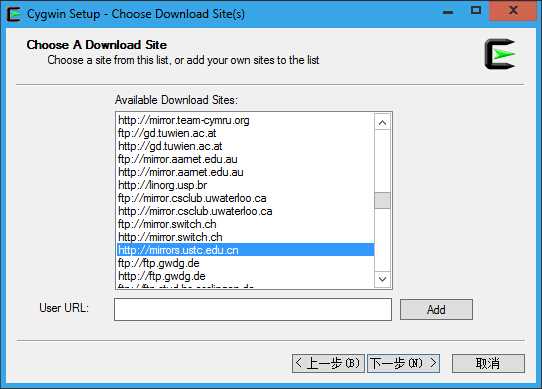Select http://ftp.gwdg.de mirror
The width and height of the screenshot is (542, 389).
tap(245, 276)
